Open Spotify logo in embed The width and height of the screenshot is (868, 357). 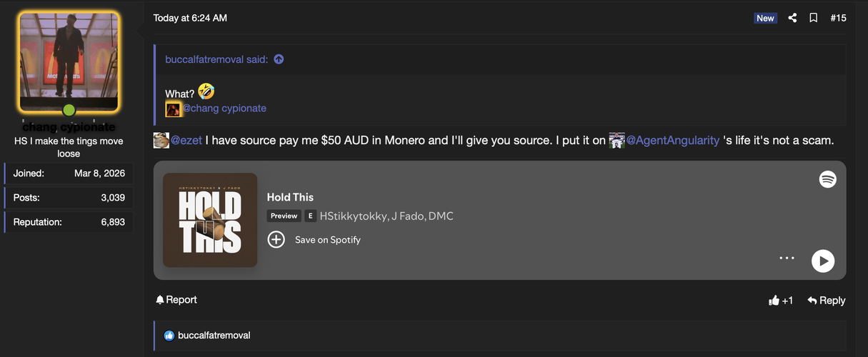[x=827, y=179]
